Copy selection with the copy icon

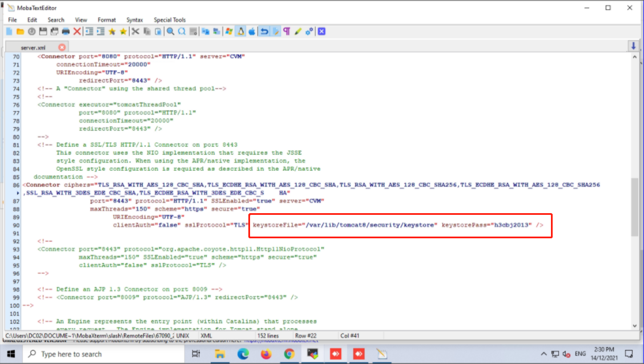click(x=147, y=31)
